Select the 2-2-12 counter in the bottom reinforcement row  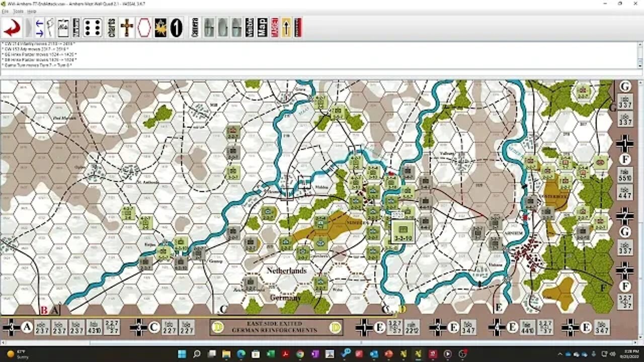[x=412, y=327]
